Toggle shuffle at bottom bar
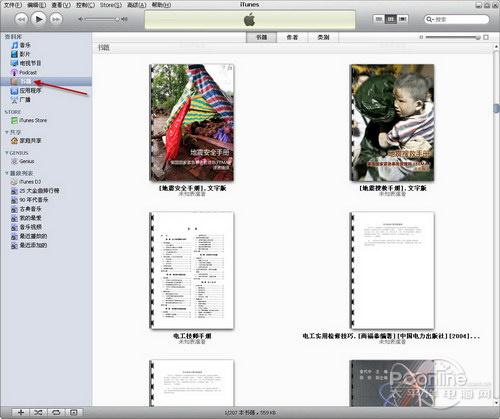 click(38, 412)
